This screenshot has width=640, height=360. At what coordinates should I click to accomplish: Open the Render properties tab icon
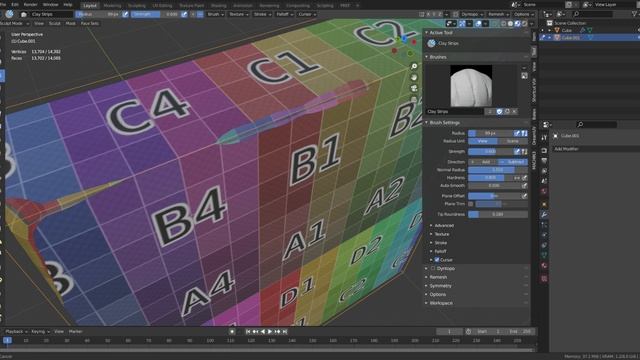click(x=544, y=151)
